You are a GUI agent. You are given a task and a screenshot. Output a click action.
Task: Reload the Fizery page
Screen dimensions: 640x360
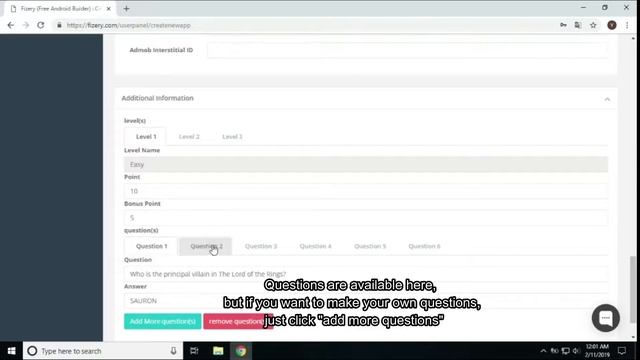coord(41,25)
